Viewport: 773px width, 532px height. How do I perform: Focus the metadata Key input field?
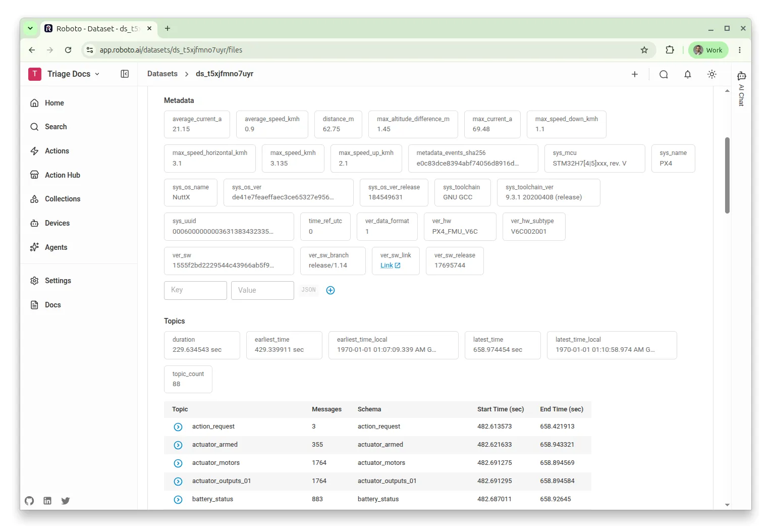coord(195,290)
